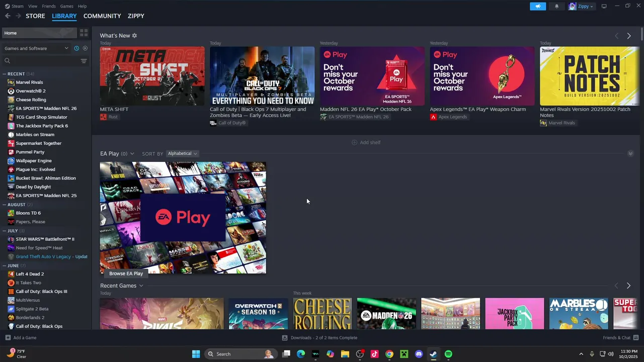Viewport: 644px width, 362px height.
Task: Open File Explorer from the taskbar
Action: 345,354
